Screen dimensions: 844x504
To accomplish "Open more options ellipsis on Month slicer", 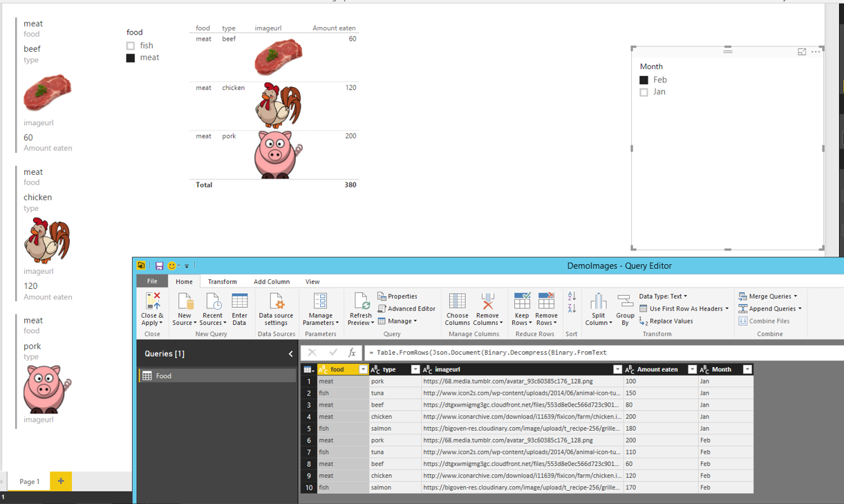I will (x=816, y=52).
